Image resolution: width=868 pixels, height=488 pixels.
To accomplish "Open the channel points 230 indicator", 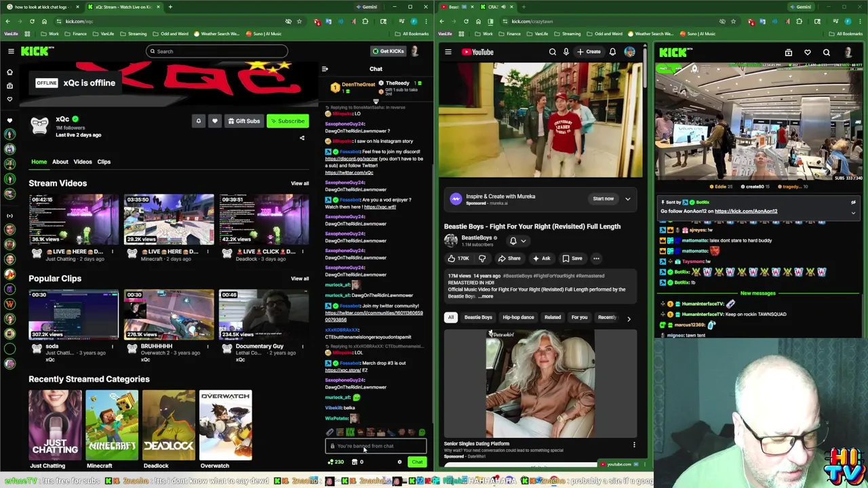I will pos(336,462).
